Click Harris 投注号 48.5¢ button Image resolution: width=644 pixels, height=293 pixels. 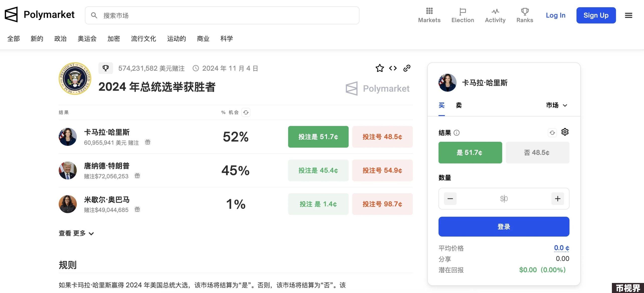tap(382, 137)
